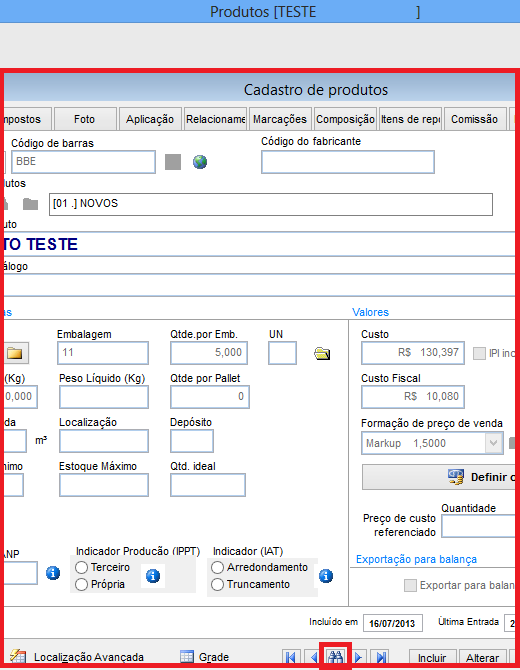Click the Incluir button
520x670 pixels.
[x=432, y=658]
